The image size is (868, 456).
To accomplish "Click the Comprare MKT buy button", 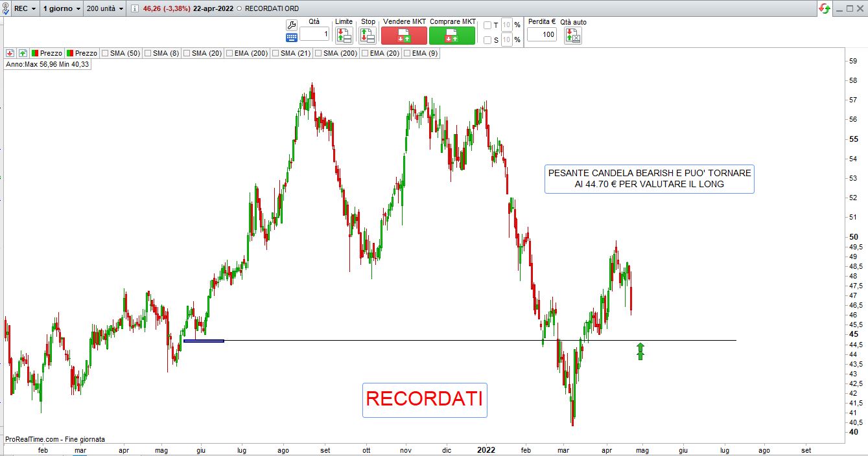I will [x=452, y=36].
